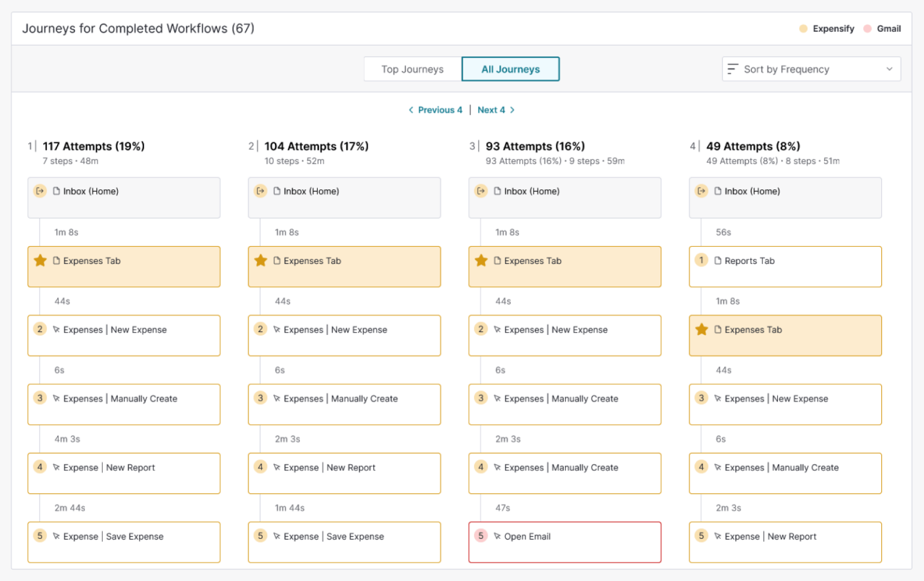The width and height of the screenshot is (924, 581).
Task: Click the Expensify legend dot
Action: coord(802,28)
